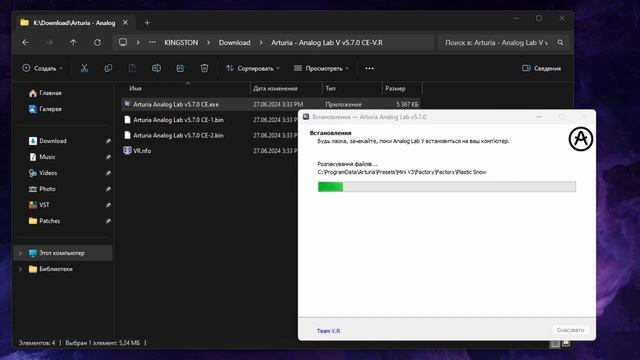Sort by Имя column header
Image resolution: width=640 pixels, height=360 pixels.
point(136,88)
